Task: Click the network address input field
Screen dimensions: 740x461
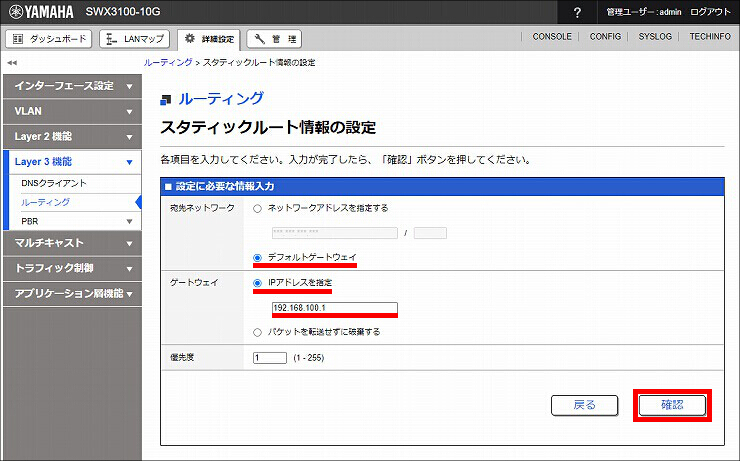Action: pyautogui.click(x=335, y=233)
